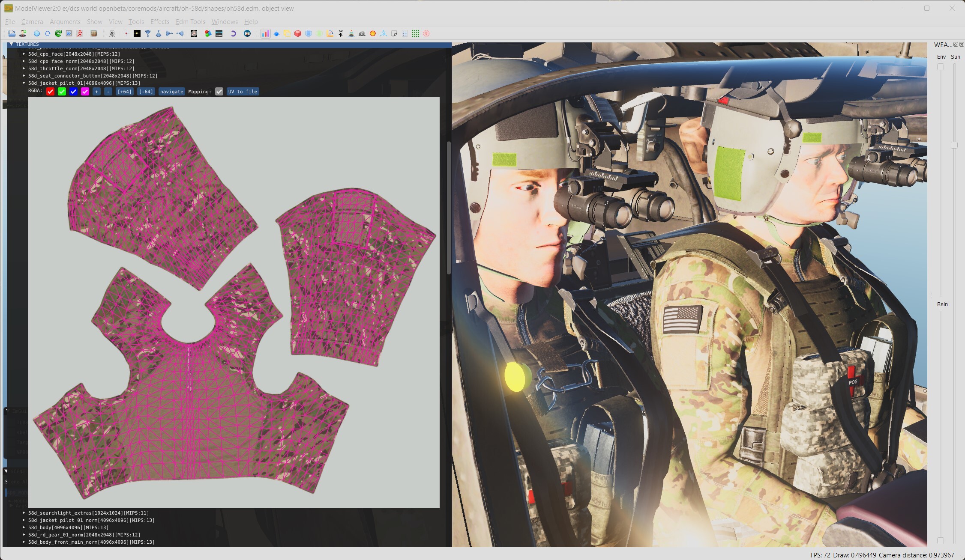Toggle the magenta alpha channel checkbox
965x560 pixels.
pos(85,92)
